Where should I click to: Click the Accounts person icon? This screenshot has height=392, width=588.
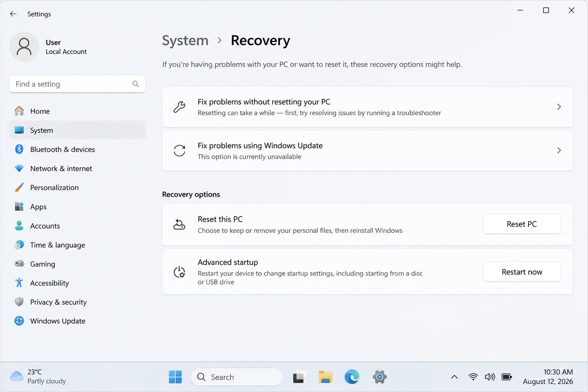(19, 226)
